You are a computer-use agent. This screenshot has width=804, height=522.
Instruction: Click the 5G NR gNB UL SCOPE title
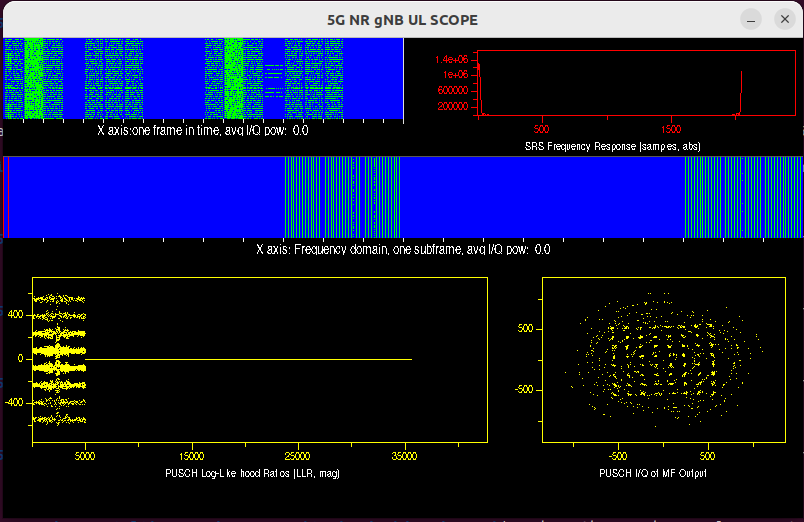click(402, 19)
